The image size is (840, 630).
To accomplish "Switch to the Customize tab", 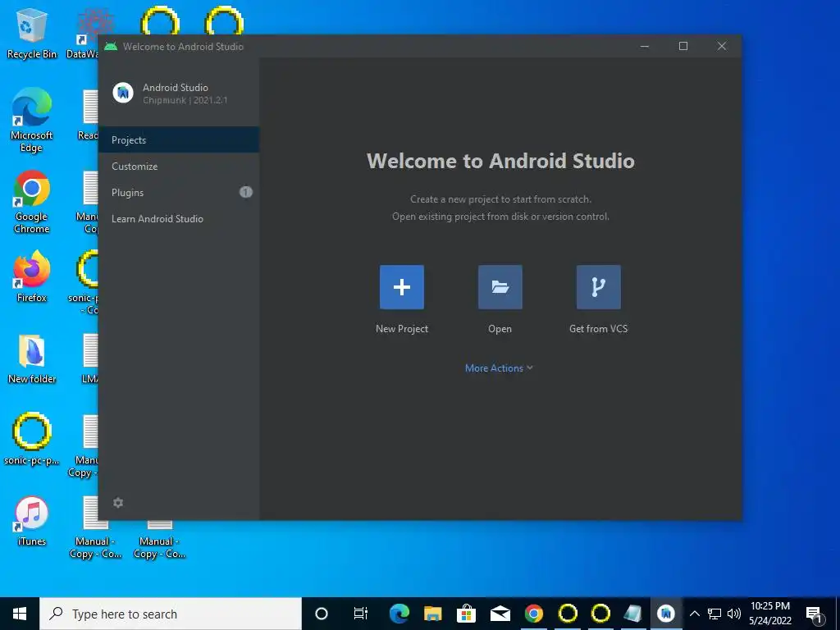I will pos(179,166).
